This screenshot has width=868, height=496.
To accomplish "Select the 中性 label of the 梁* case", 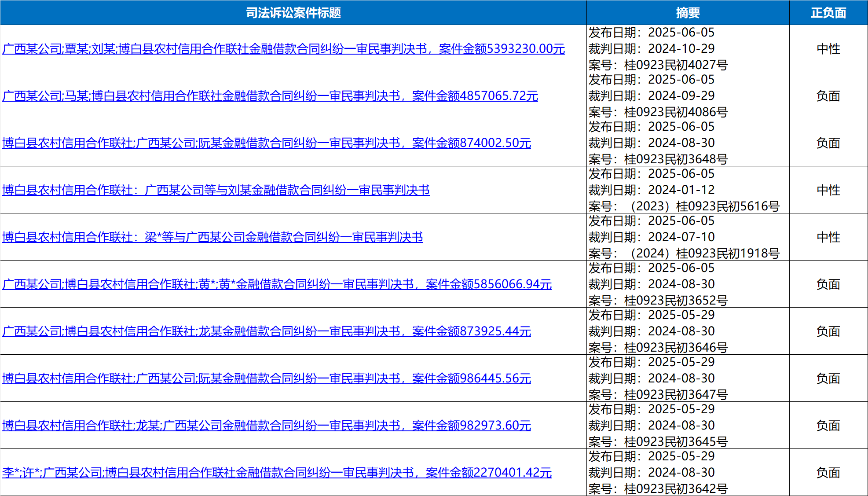I will (x=828, y=237).
